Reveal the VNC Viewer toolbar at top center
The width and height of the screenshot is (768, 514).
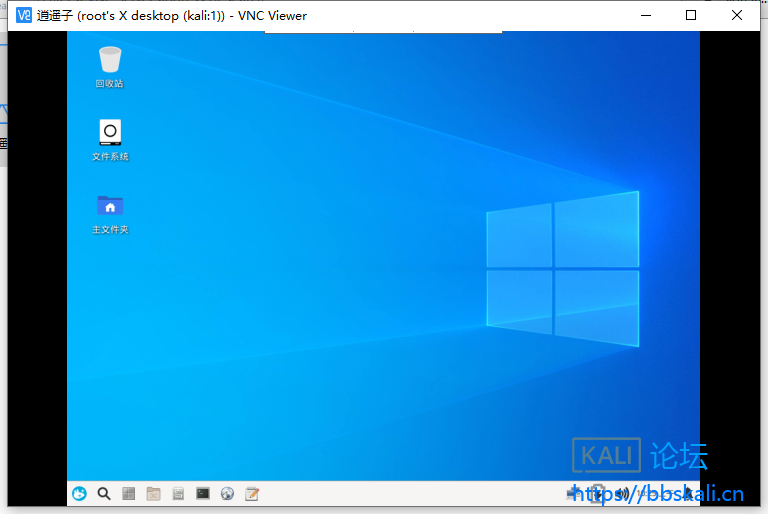(383, 33)
